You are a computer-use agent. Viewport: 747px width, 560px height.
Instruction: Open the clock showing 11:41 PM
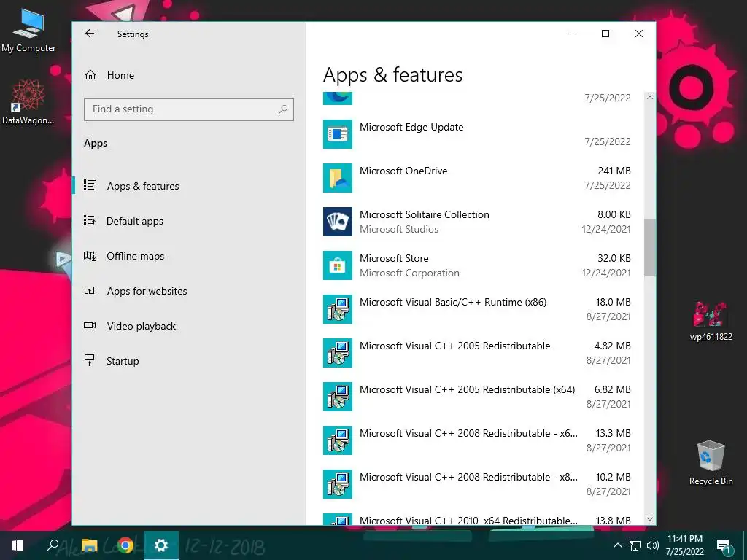click(x=684, y=545)
